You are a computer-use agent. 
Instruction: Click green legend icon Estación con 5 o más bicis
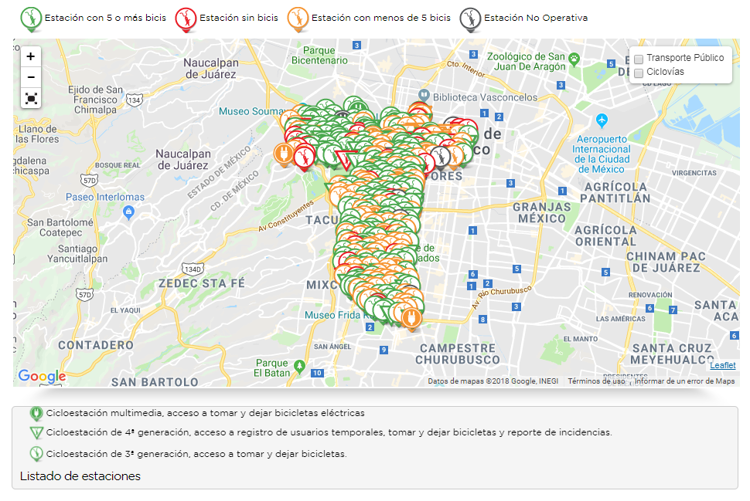click(31, 19)
